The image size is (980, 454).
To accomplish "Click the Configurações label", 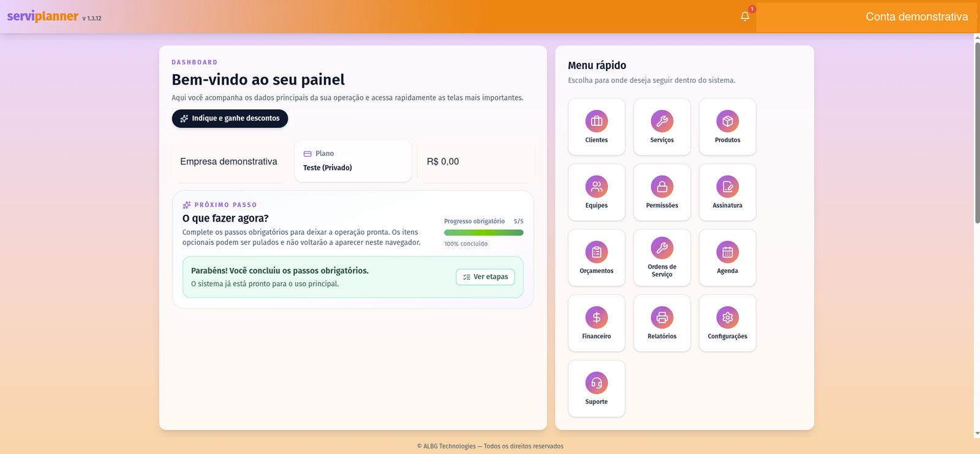I will [x=728, y=337].
